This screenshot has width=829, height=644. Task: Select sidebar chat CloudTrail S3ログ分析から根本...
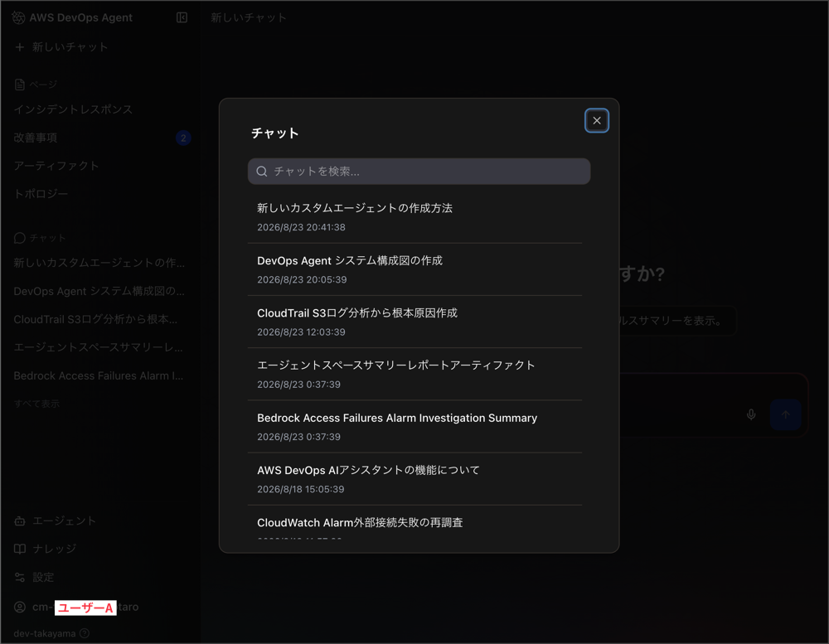pyautogui.click(x=95, y=319)
